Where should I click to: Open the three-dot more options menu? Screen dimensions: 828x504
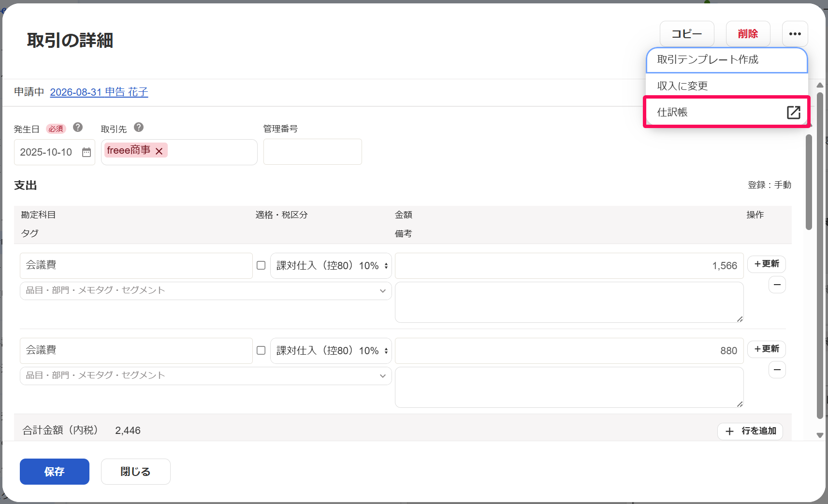coord(795,34)
